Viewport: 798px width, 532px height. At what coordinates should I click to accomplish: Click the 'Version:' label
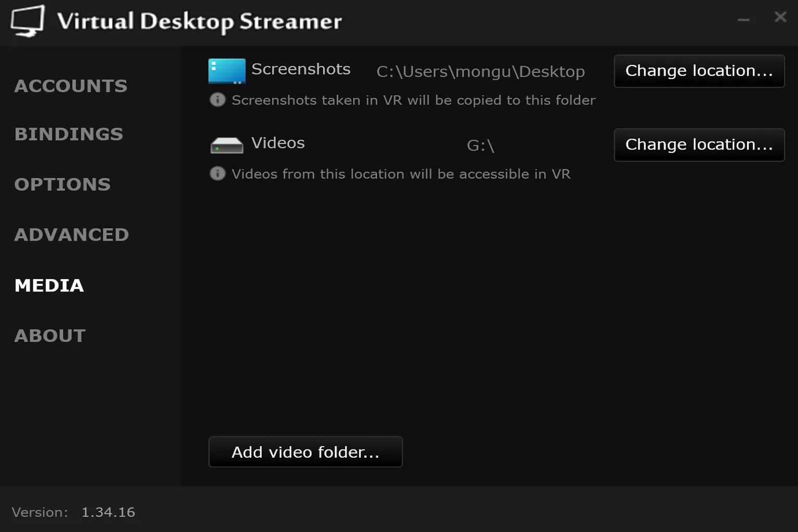[40, 512]
